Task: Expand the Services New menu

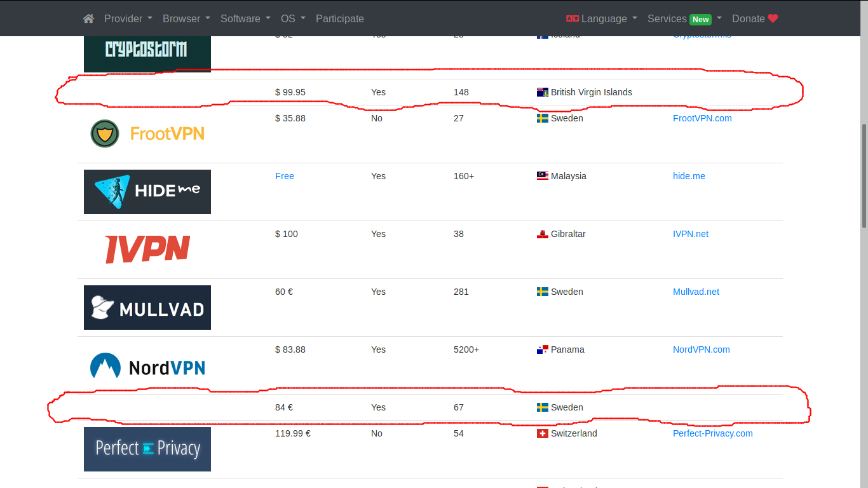Action: click(684, 18)
